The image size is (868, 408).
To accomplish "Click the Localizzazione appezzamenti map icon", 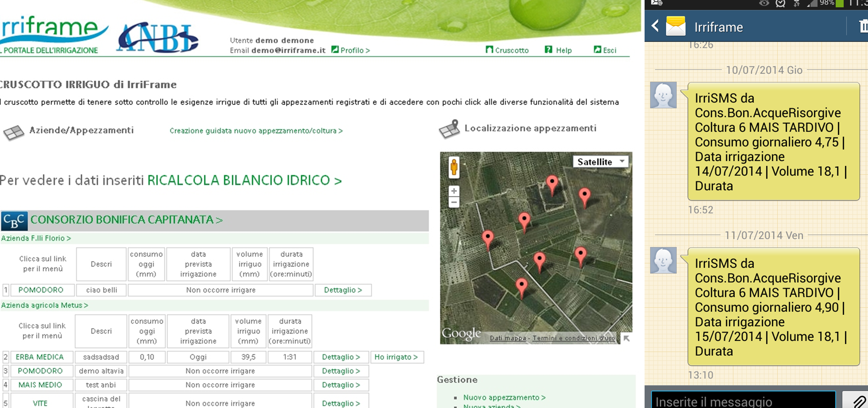I will coord(449,129).
